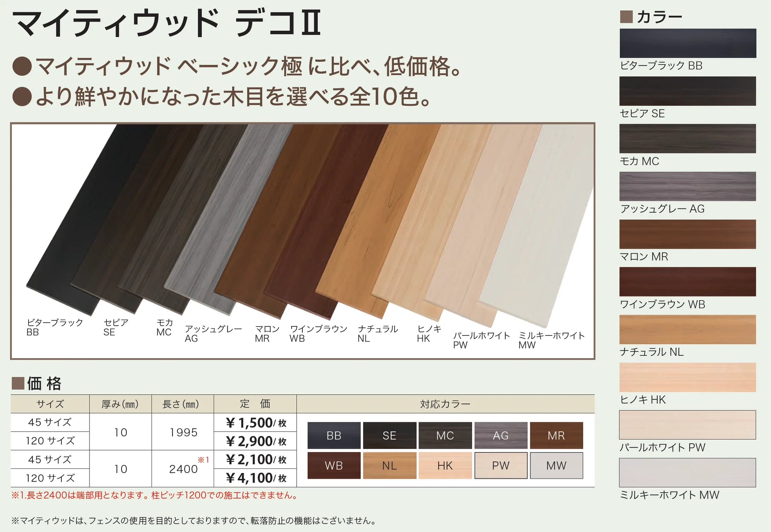Click the 価格 section heading
The width and height of the screenshot is (771, 532).
(37, 384)
